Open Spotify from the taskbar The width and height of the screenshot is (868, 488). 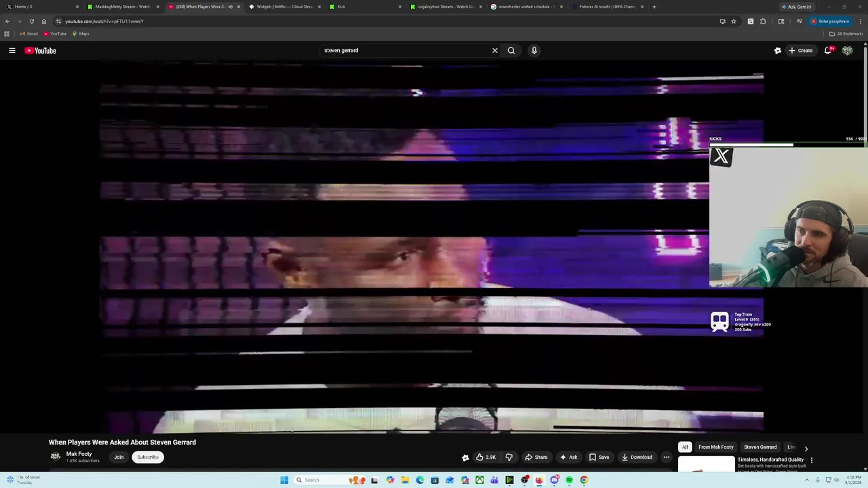click(569, 480)
